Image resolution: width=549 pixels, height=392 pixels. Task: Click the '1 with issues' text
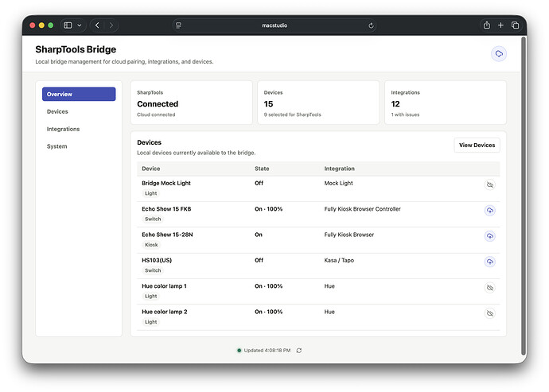[405, 114]
